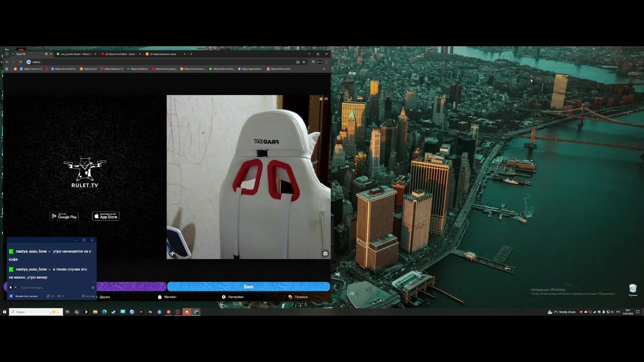
Task: Open chat Settings gear
Action: [88, 296]
